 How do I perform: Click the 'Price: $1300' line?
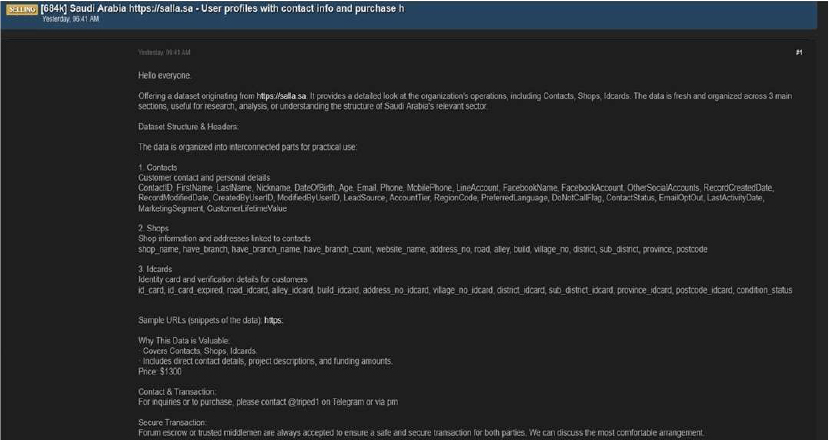[x=160, y=370]
